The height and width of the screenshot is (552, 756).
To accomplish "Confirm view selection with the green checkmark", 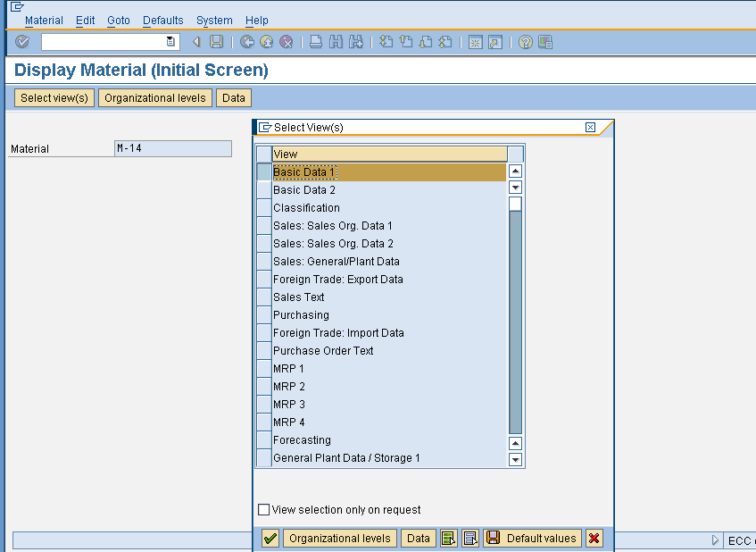I will [x=270, y=538].
